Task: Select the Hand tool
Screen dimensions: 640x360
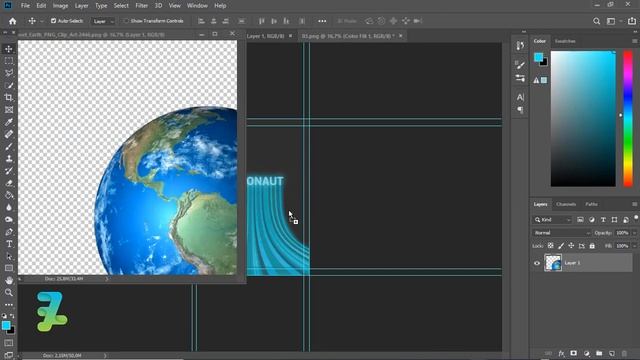Action: click(9, 280)
